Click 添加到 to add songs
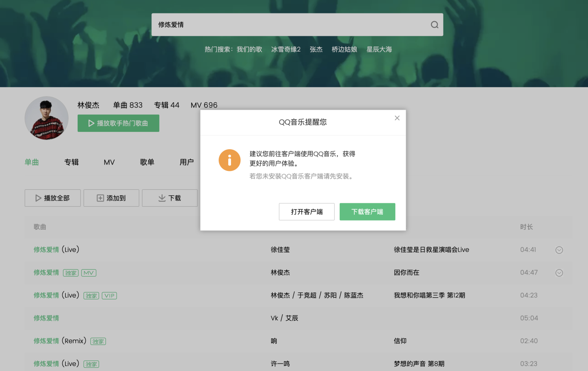588x371 pixels. tap(111, 198)
